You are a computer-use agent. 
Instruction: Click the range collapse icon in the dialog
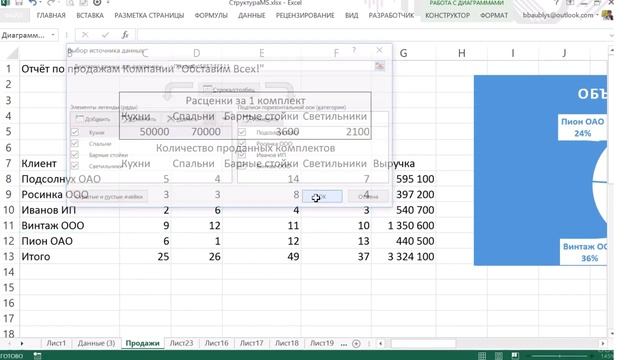[x=380, y=66]
